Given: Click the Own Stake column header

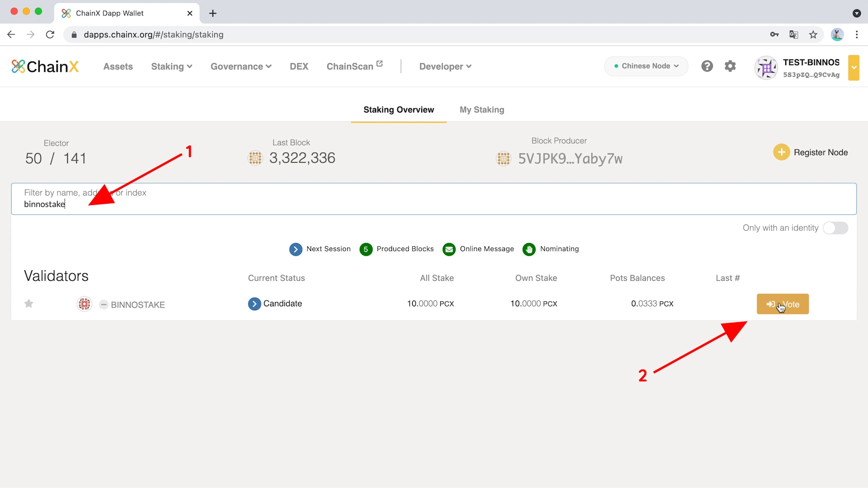Looking at the screenshot, I should point(536,278).
